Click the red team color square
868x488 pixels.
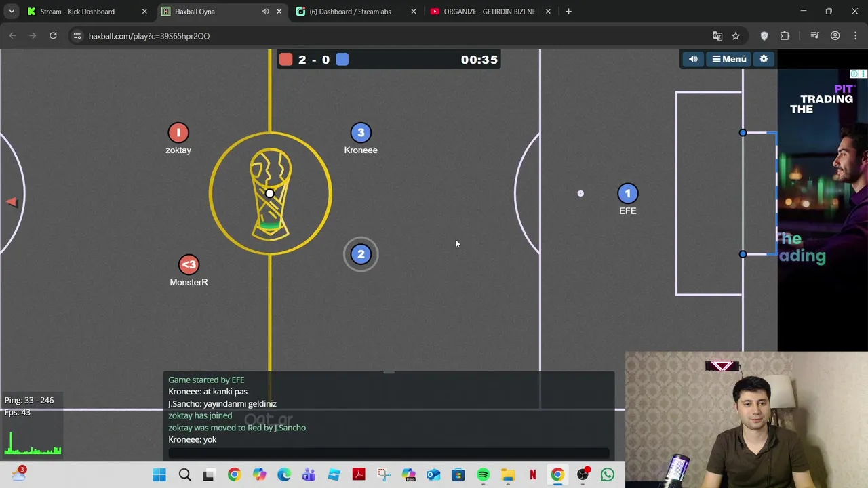[x=285, y=60]
